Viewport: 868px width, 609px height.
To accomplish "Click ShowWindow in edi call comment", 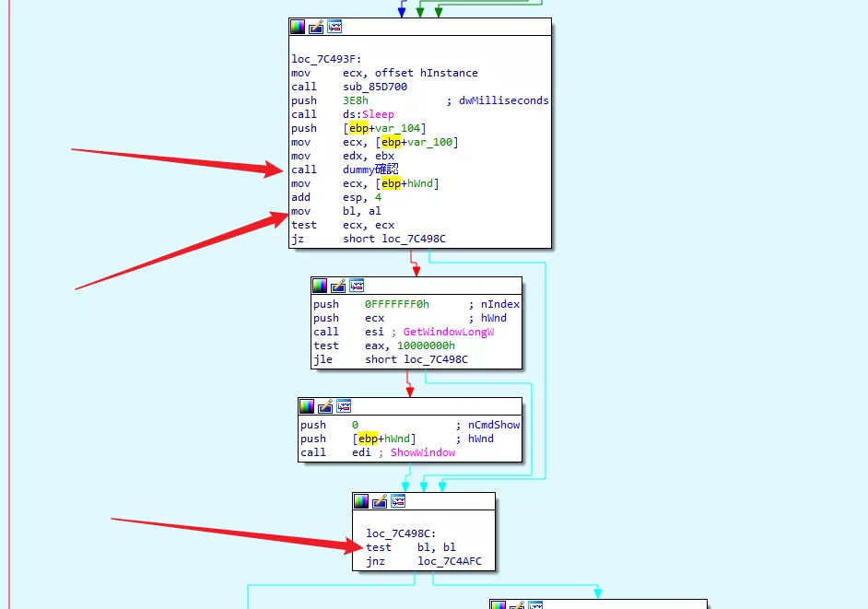I will [x=422, y=452].
